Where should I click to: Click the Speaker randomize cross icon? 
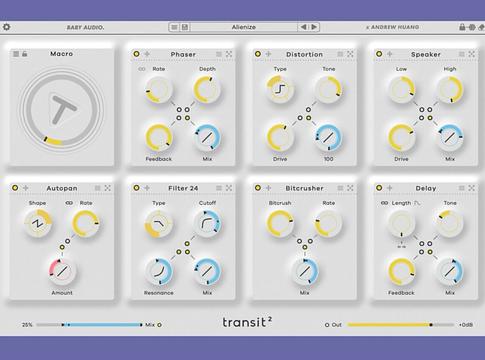(472, 54)
